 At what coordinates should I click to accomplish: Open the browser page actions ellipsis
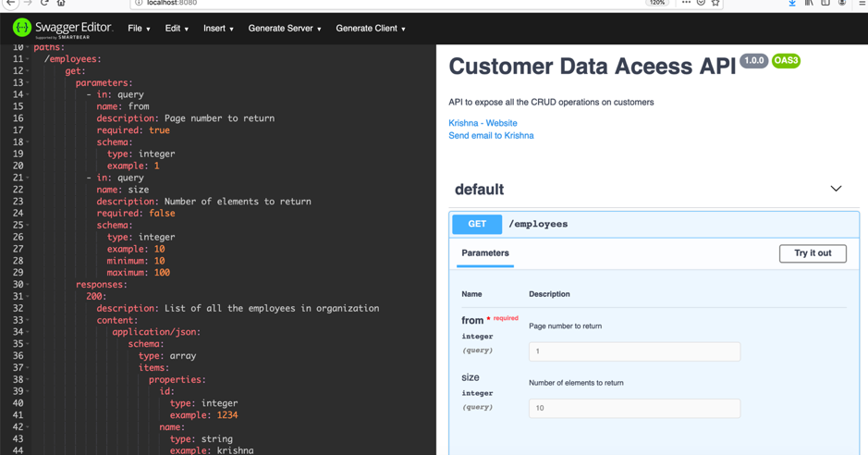pyautogui.click(x=686, y=4)
